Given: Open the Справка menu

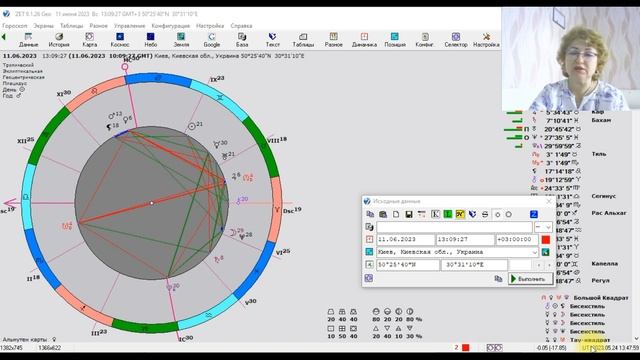Looking at the screenshot, I should coord(241,26).
